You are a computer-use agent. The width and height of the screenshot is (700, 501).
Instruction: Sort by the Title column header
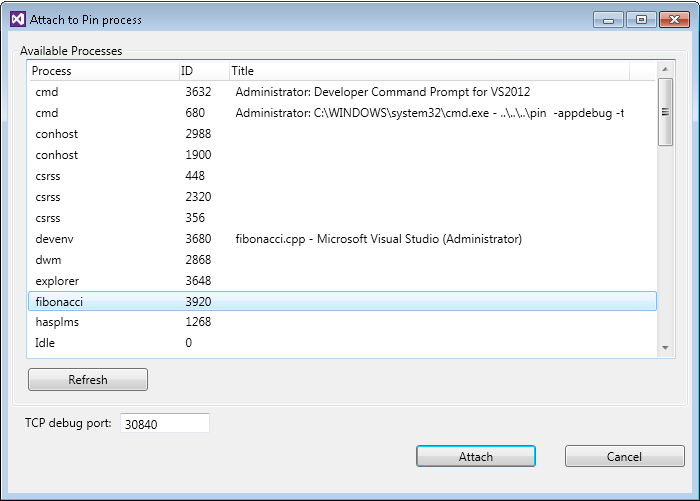point(429,71)
